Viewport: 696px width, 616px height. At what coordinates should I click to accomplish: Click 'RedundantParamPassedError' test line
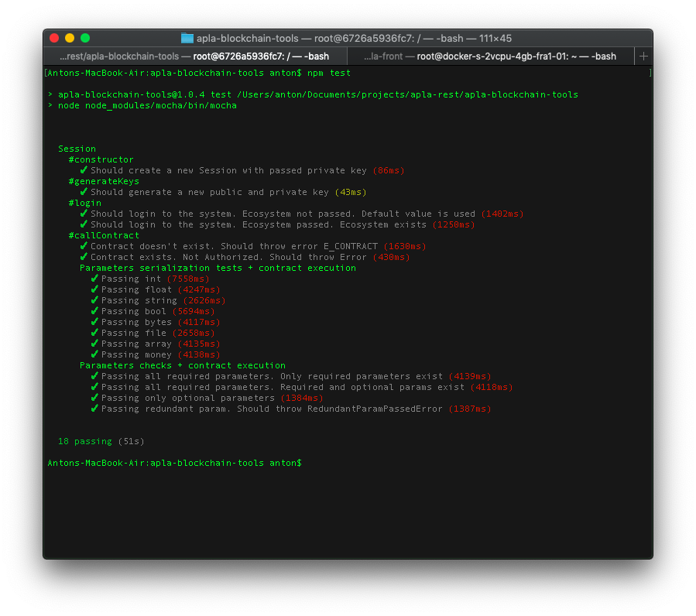[291, 409]
